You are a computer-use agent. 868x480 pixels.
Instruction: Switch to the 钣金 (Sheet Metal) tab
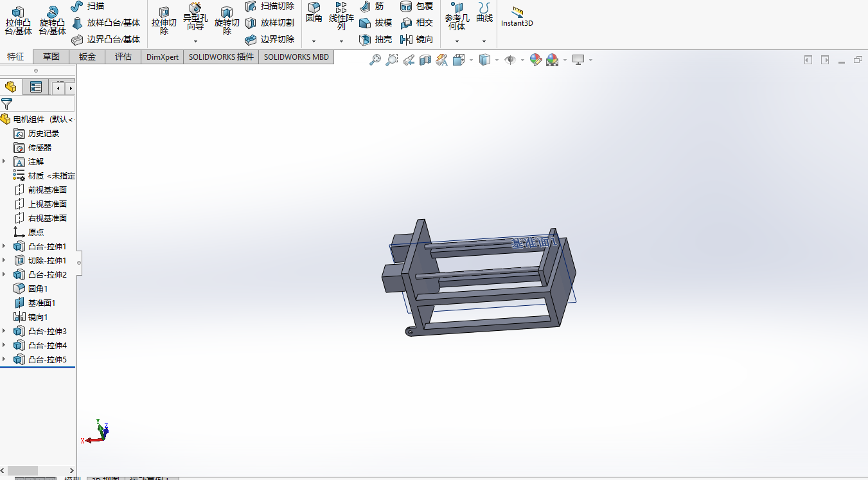click(87, 57)
